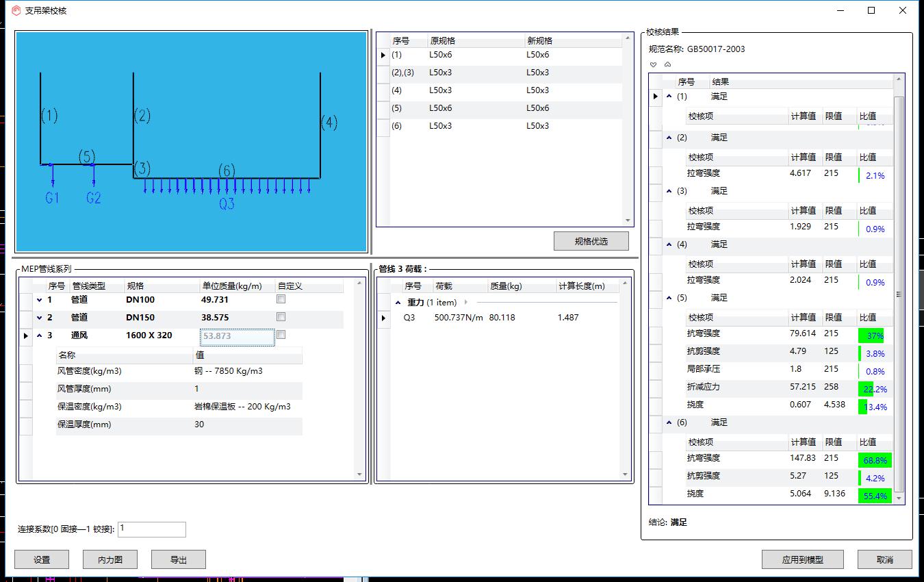Click the 计算长度(m) column header

tap(588, 286)
